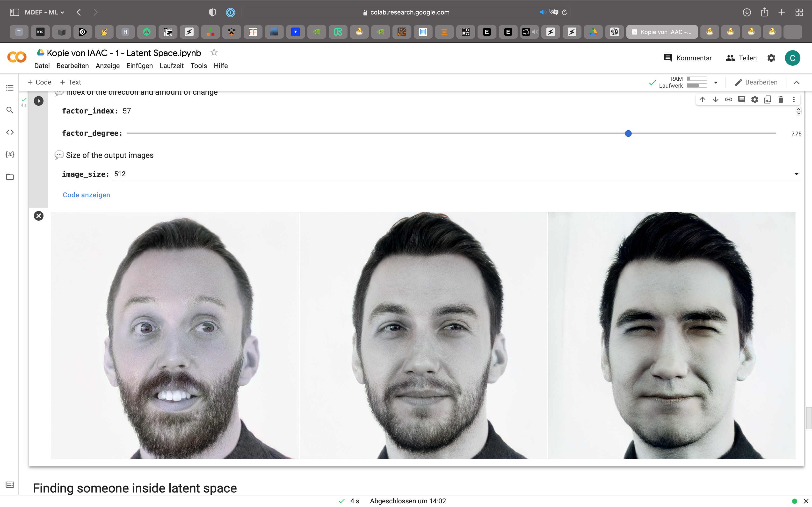Open the Files folder sidebar icon
Viewport: 812px width, 507px height.
10,177
